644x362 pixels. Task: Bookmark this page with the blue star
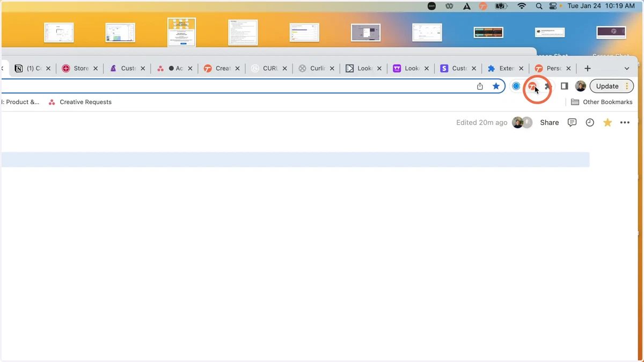(x=496, y=86)
